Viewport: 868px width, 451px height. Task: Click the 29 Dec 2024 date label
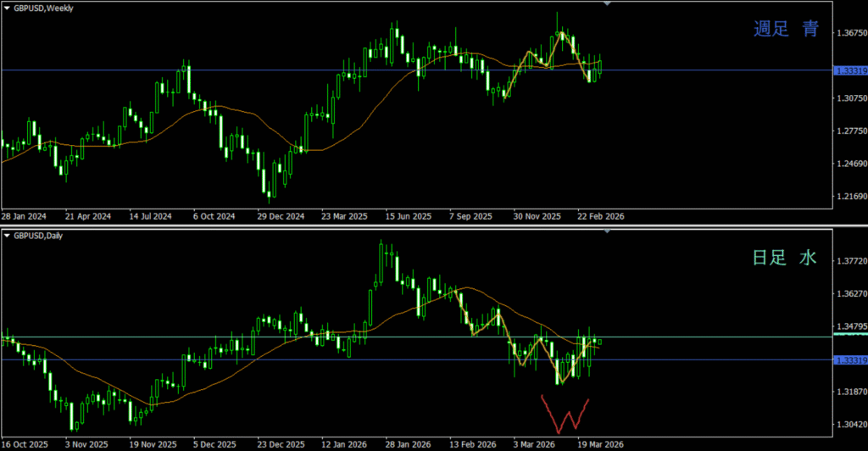[x=281, y=216]
